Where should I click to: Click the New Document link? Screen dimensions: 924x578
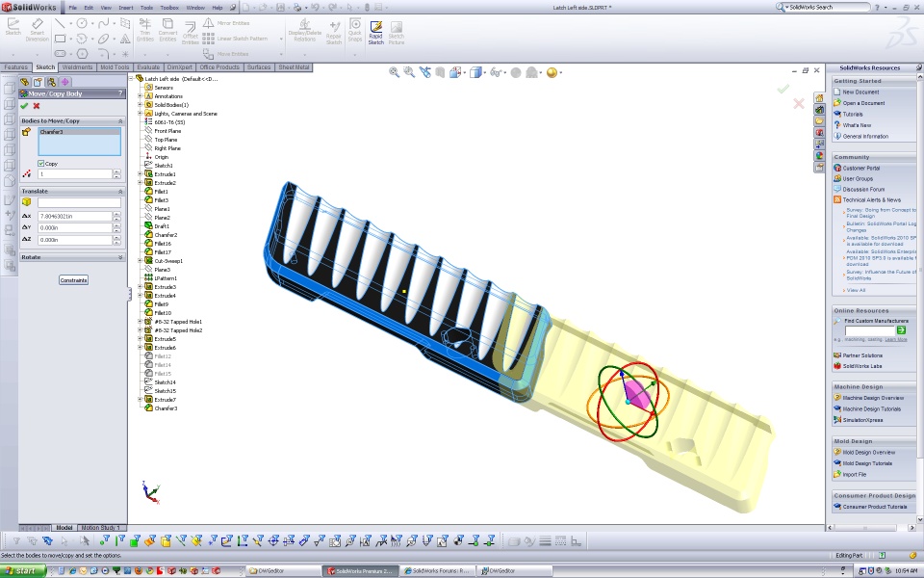860,92
